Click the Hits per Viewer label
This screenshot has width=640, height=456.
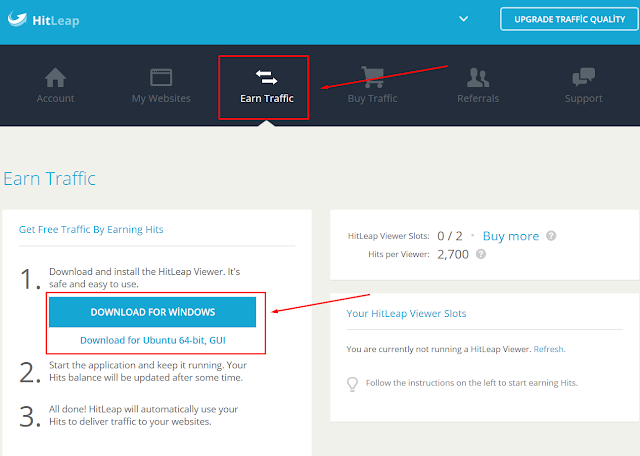(399, 254)
